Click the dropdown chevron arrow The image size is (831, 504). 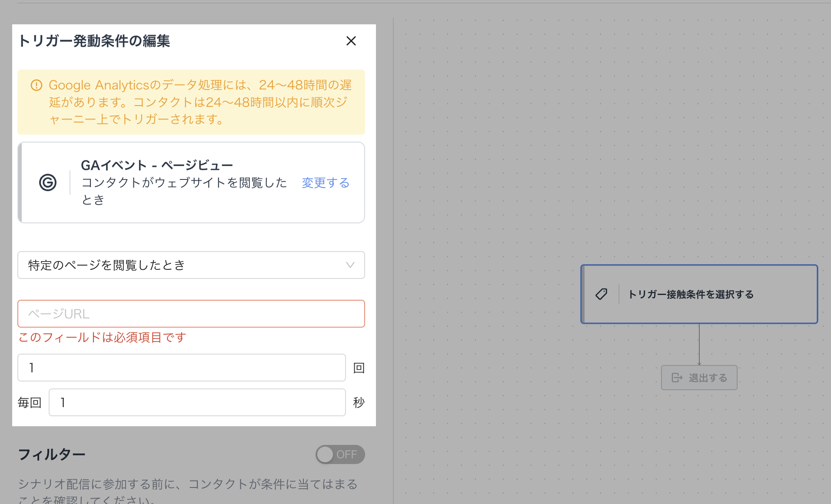tap(350, 265)
